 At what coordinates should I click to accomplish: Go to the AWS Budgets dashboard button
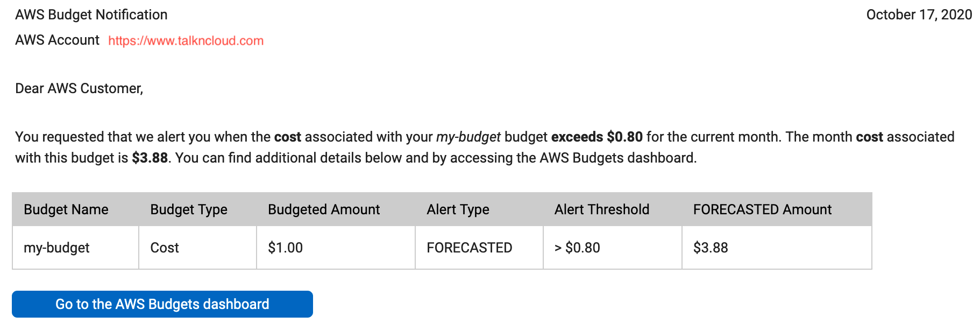point(162,304)
